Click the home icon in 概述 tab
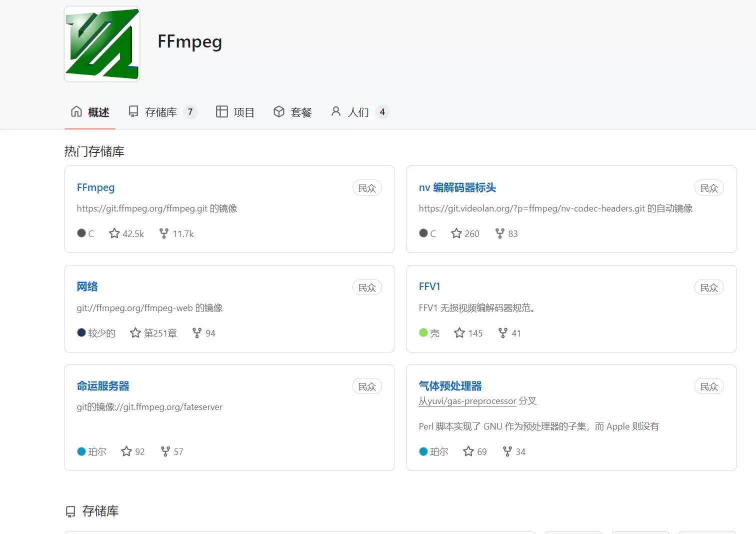Image resolution: width=756 pixels, height=534 pixels. (76, 111)
